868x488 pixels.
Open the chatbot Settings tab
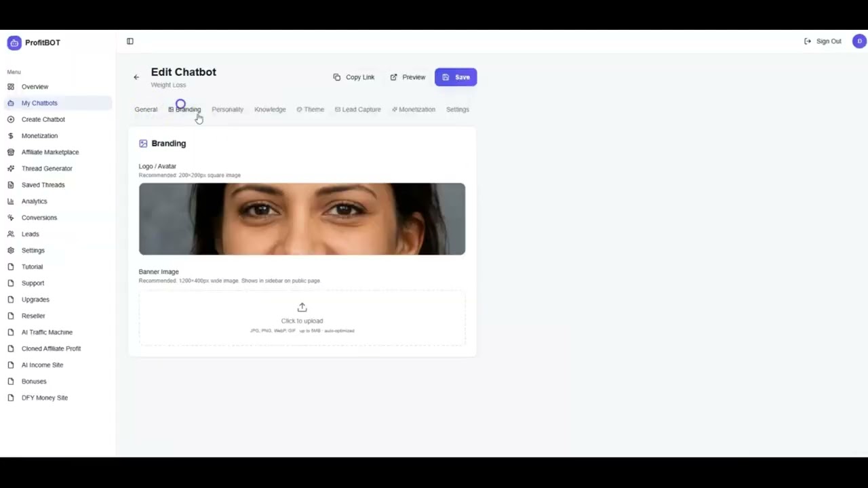click(x=458, y=109)
